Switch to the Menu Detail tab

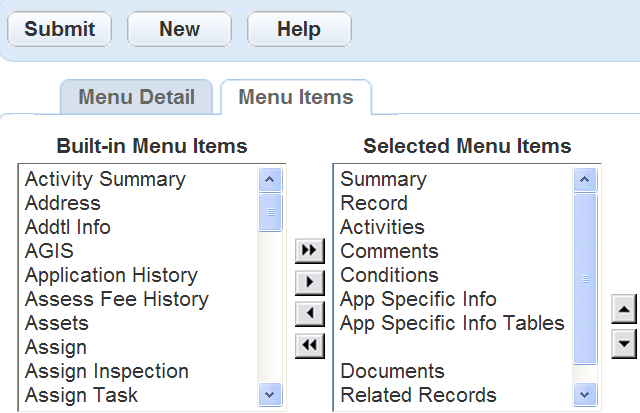pos(136,98)
